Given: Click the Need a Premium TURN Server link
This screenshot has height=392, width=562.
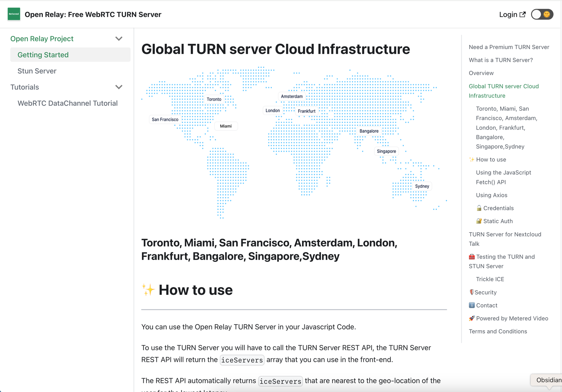Looking at the screenshot, I should [509, 47].
